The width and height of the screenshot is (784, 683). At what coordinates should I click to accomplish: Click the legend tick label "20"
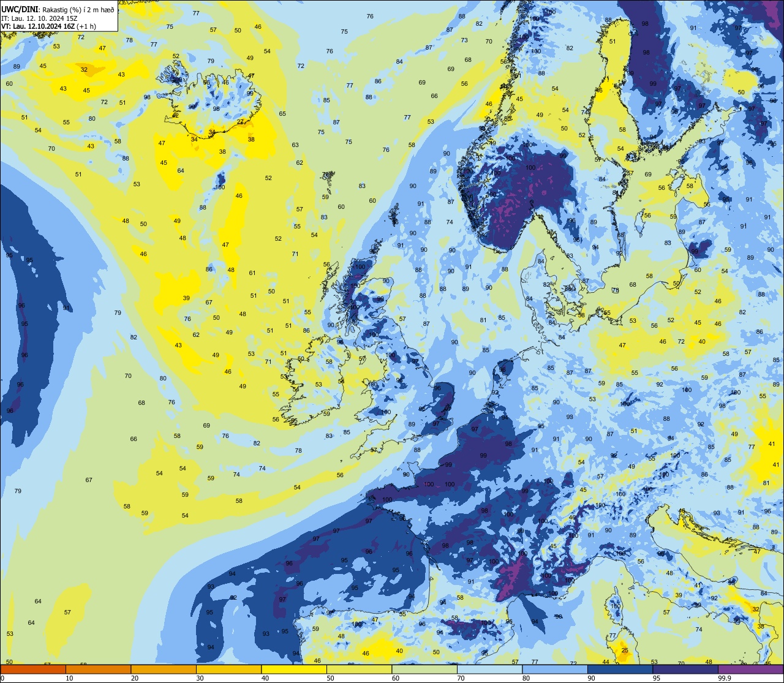click(x=135, y=677)
